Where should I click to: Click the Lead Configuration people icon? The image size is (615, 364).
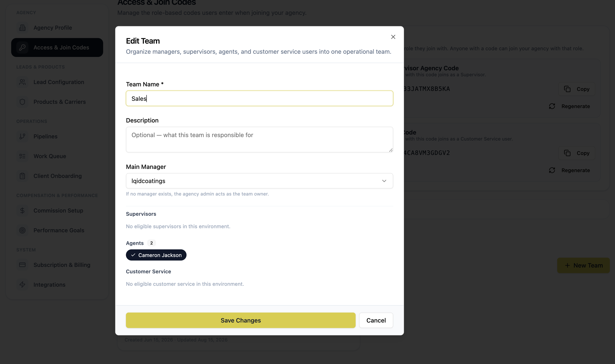pos(22,82)
